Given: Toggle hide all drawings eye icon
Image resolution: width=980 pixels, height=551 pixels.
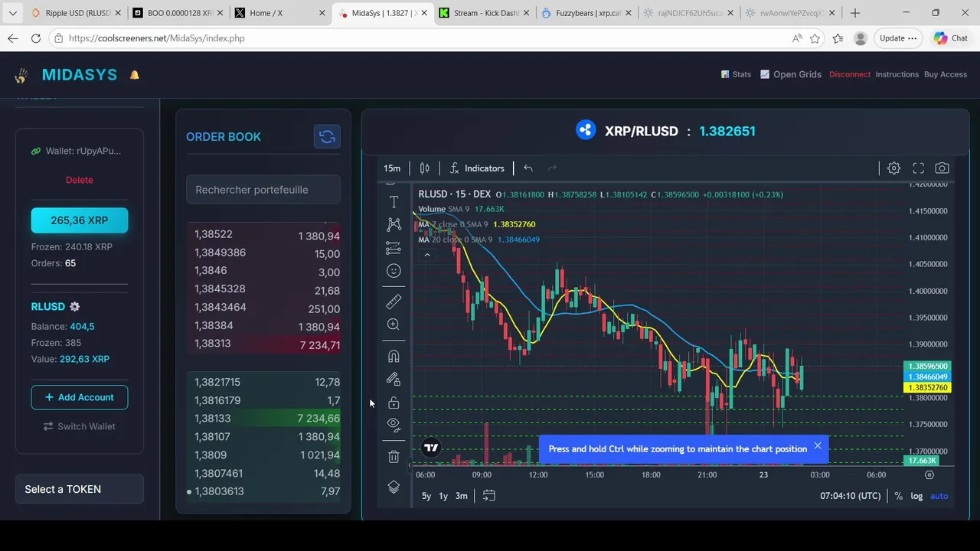Looking at the screenshot, I should 394,424.
